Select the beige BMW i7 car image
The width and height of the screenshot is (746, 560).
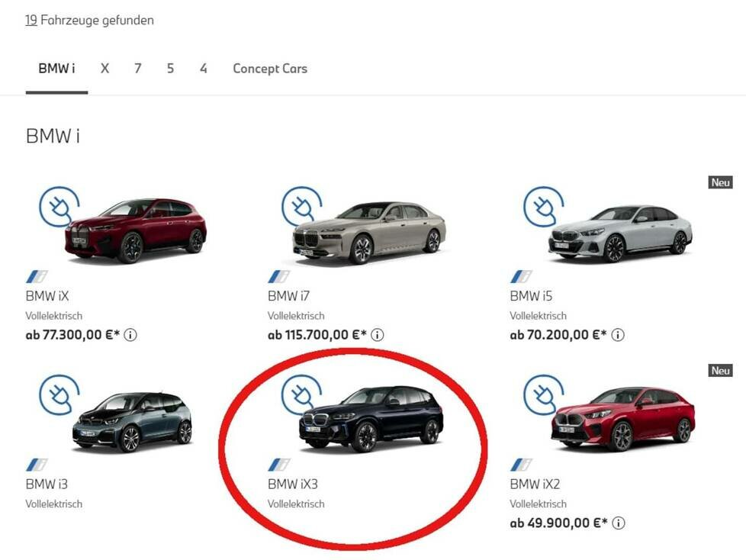[370, 233]
